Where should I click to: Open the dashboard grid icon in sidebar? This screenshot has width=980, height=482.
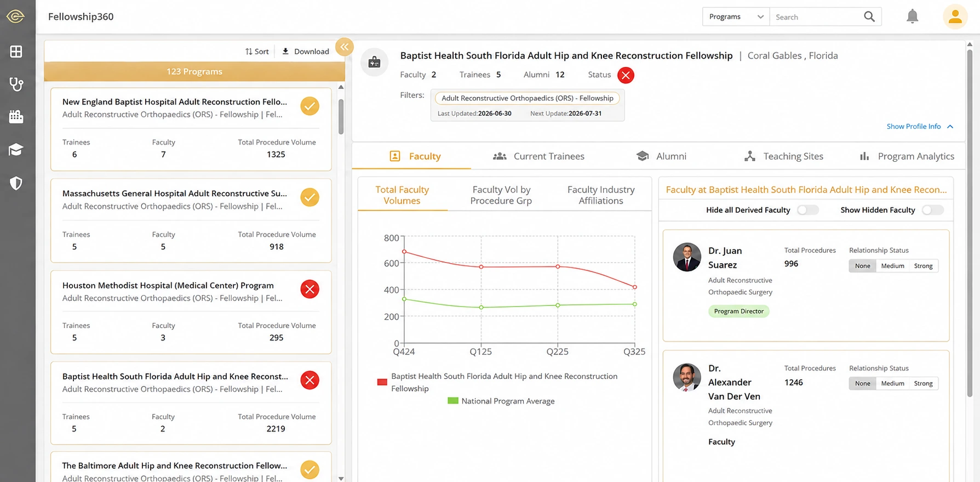pyautogui.click(x=16, y=52)
